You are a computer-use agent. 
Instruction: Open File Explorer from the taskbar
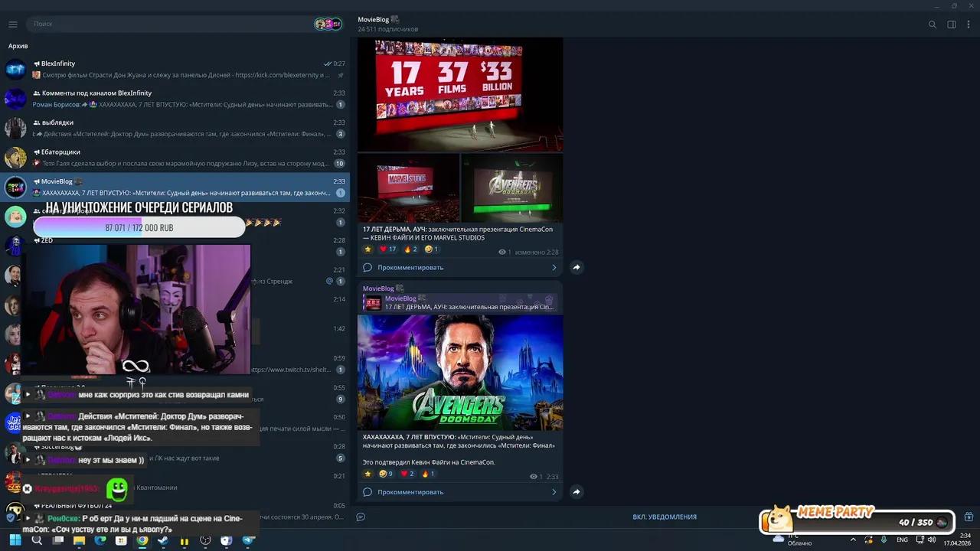[x=79, y=540]
